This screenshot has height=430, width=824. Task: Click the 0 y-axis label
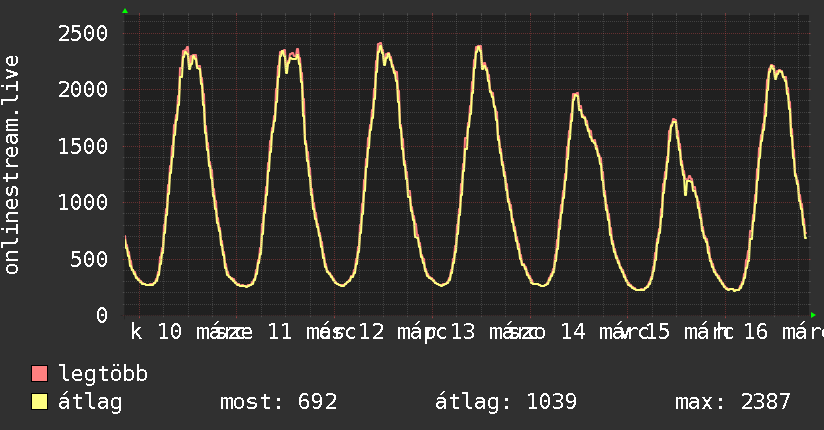[x=102, y=315]
